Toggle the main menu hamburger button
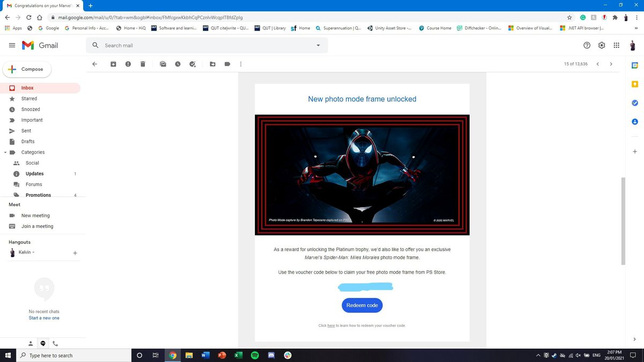The width and height of the screenshot is (644, 362). [x=12, y=46]
